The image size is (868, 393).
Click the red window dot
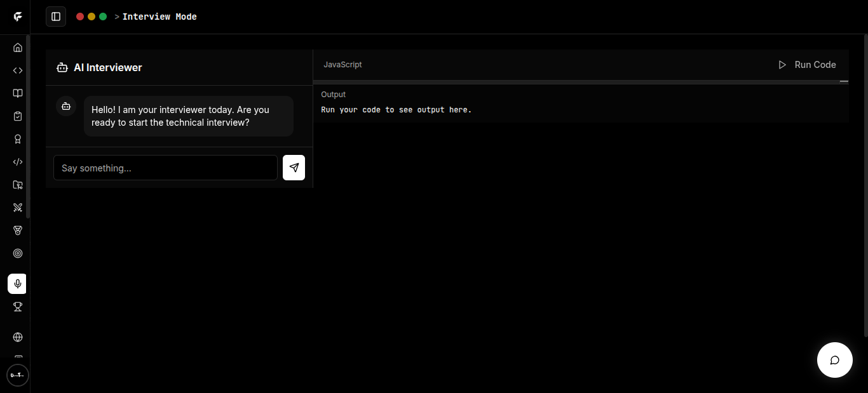coord(80,17)
